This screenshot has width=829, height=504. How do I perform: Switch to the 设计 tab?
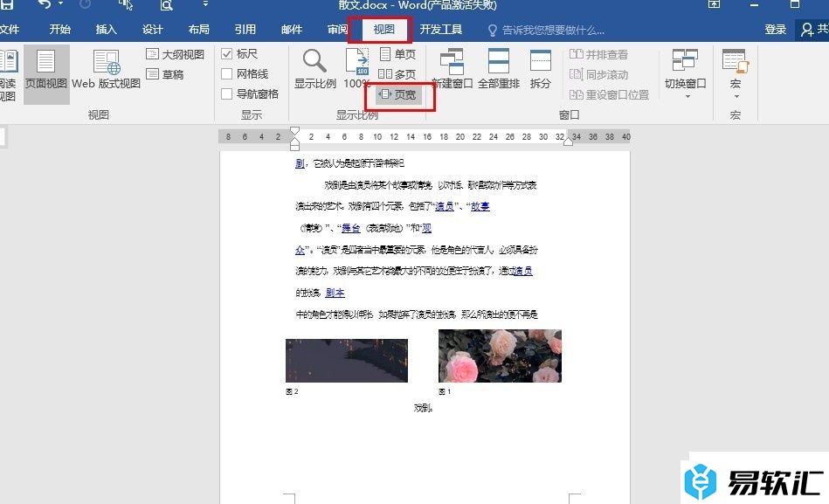point(152,30)
